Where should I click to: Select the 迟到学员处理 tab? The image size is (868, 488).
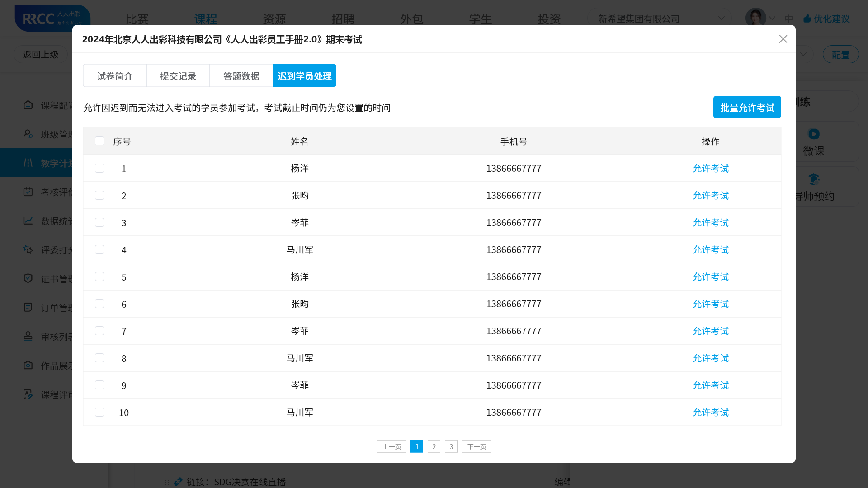click(305, 75)
